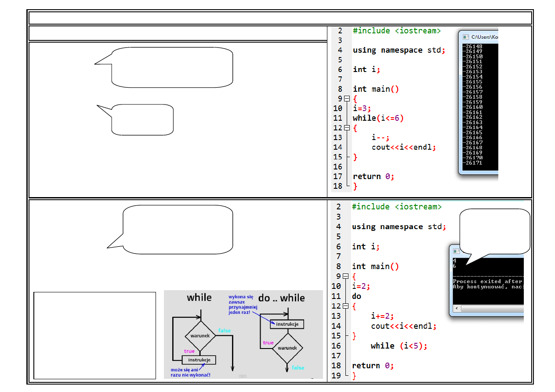Viewport: 555px width, 392px height.
Task: Click the icon of the console window showing 4 and 6
Action: point(456,252)
